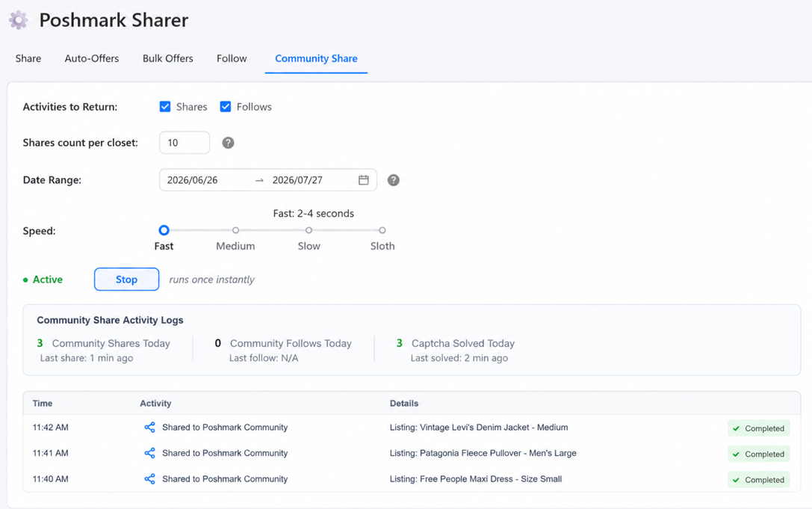The height and width of the screenshot is (509, 812).
Task: Open help icon next to Shares count field
Action: 228,143
